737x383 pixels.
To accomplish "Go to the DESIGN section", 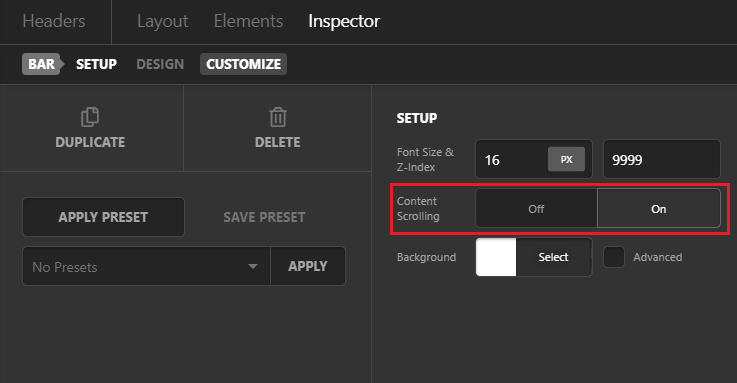I will pyautogui.click(x=160, y=64).
